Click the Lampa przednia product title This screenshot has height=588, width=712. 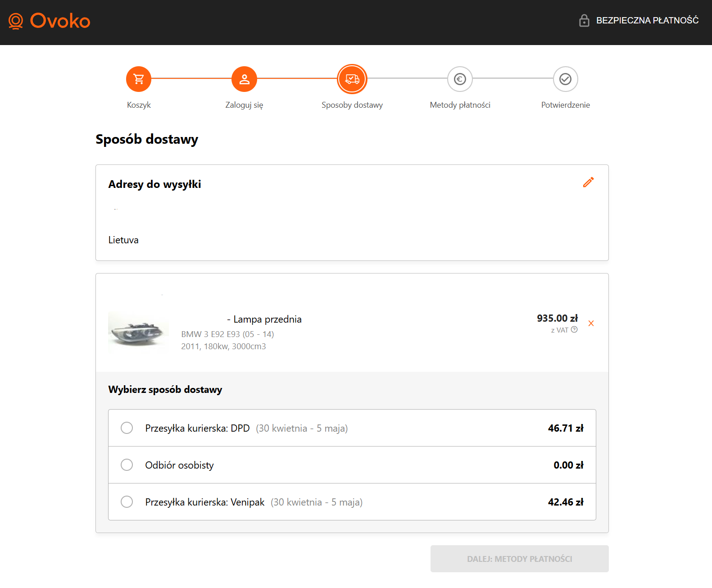(x=264, y=319)
